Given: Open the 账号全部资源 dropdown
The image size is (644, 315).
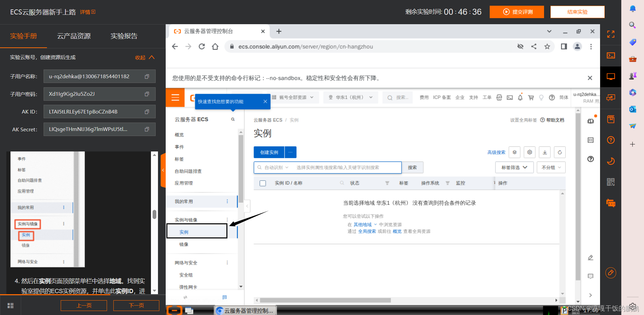Looking at the screenshot, I should 293,97.
